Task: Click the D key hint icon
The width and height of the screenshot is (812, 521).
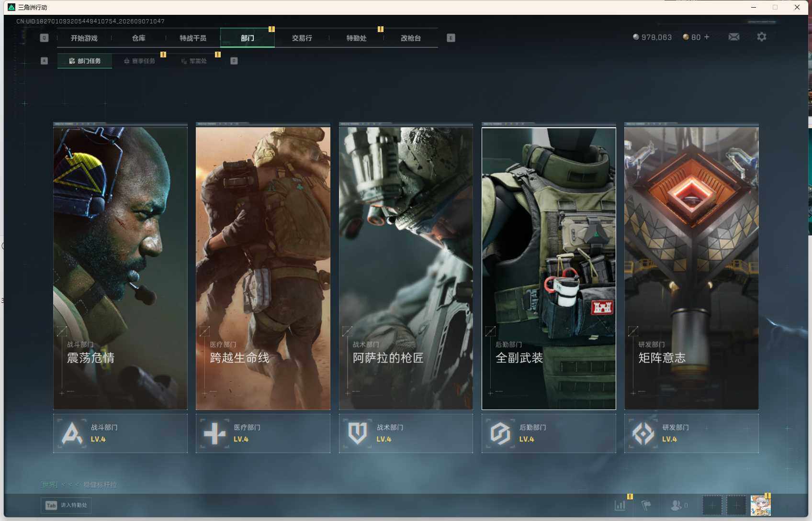Action: tap(234, 61)
